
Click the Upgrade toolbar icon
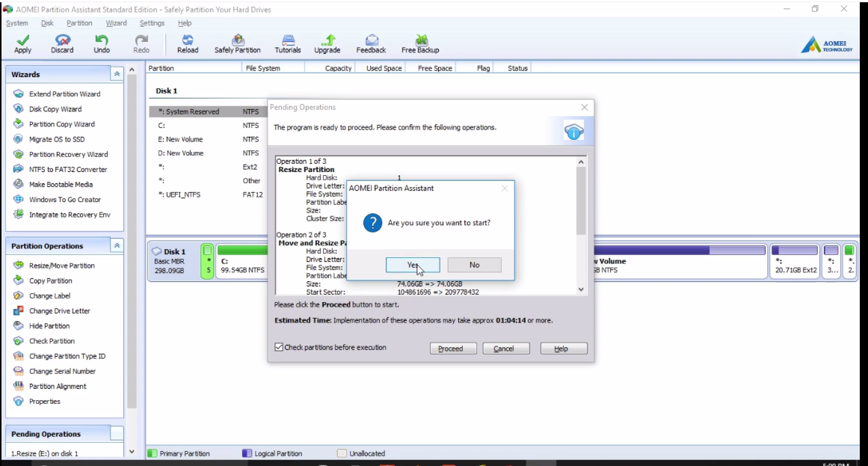pos(327,44)
